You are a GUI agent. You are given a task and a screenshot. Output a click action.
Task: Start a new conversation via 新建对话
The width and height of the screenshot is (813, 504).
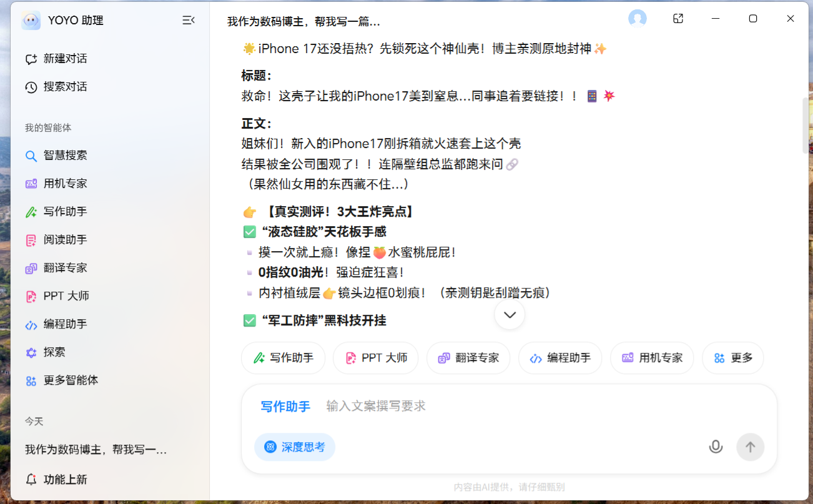(62, 58)
